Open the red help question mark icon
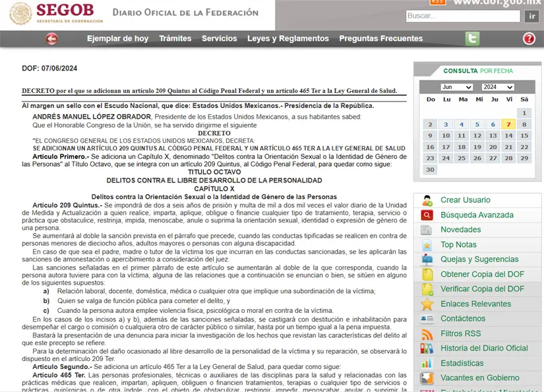544x392 pixels. point(529,39)
